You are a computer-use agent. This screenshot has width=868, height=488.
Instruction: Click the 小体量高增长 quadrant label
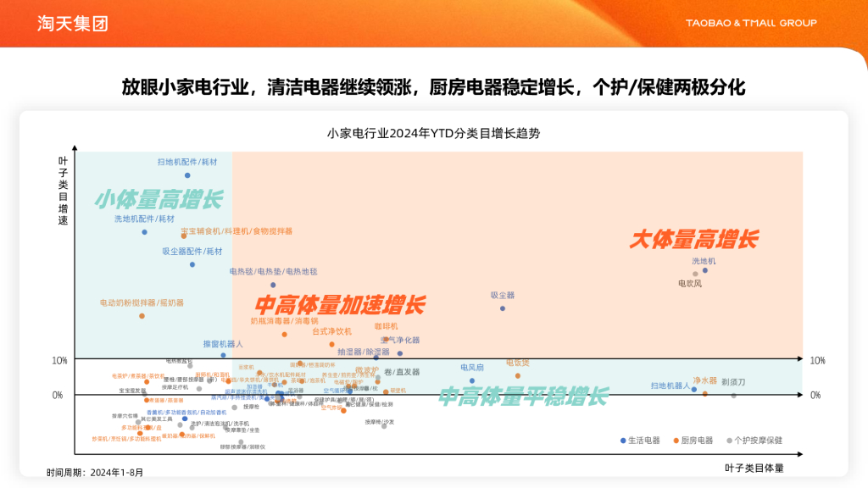coord(159,199)
